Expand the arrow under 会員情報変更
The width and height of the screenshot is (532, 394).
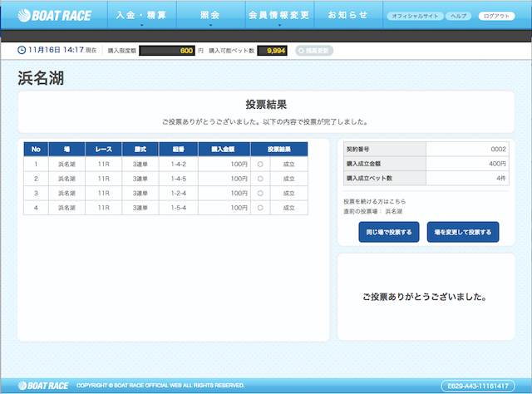coord(279,25)
